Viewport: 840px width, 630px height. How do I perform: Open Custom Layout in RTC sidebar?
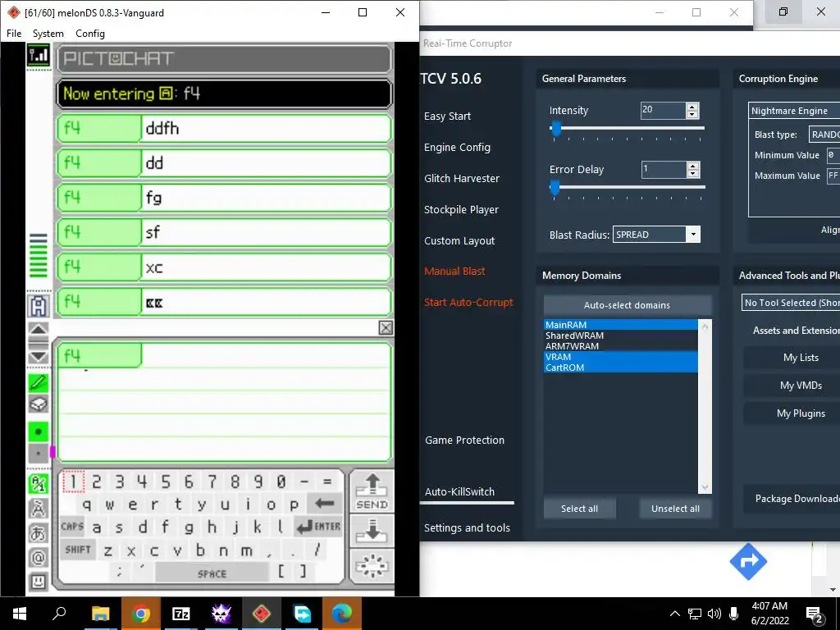tap(459, 241)
